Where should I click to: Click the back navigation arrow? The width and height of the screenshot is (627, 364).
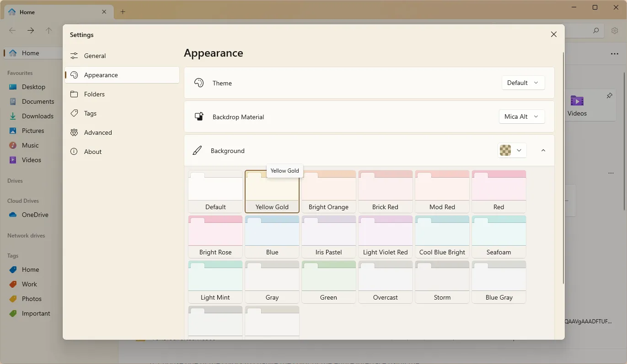coord(12,31)
